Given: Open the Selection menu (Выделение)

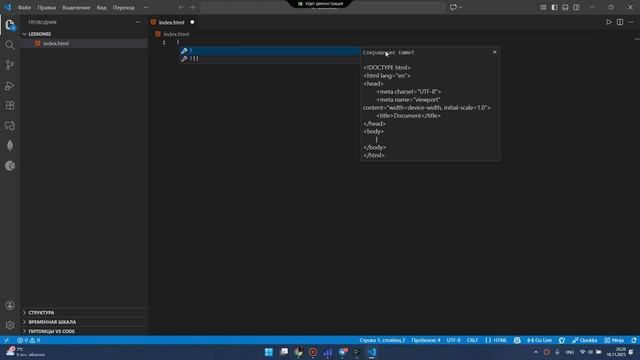Looking at the screenshot, I should (x=76, y=7).
